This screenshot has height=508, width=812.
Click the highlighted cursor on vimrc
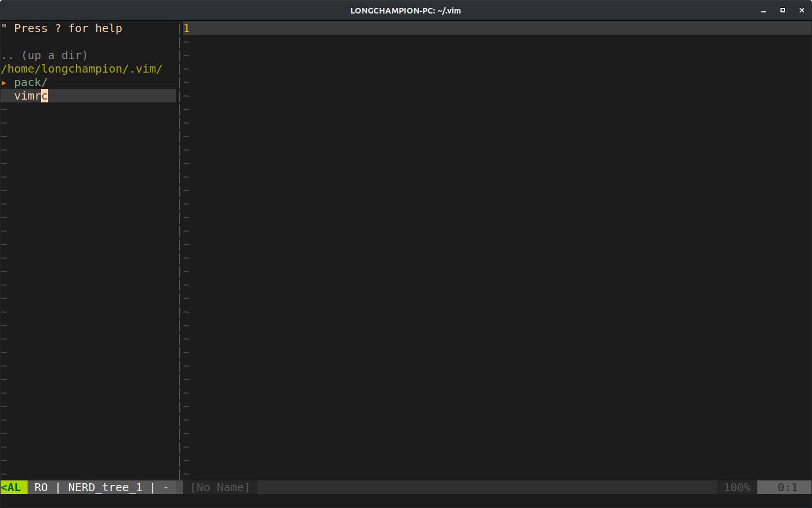pos(45,96)
